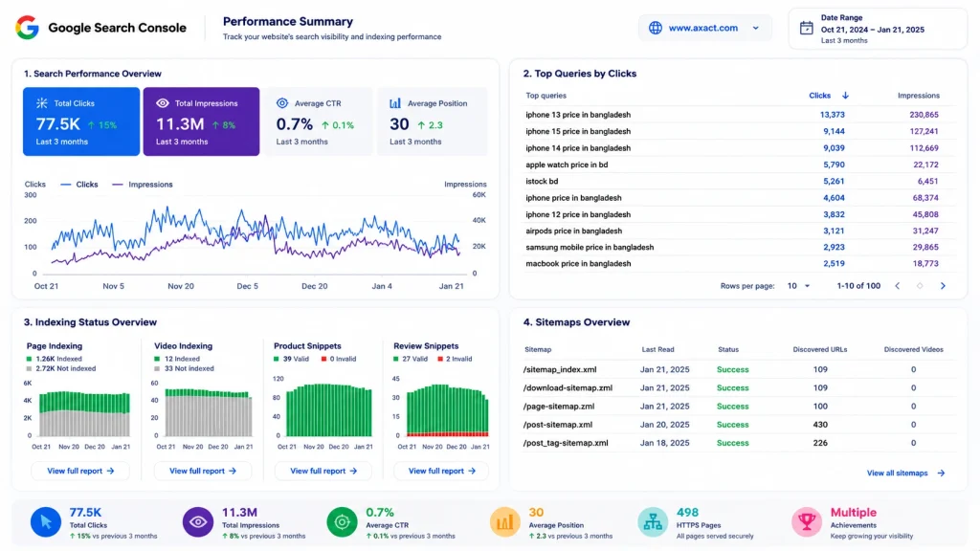Click the Last Read column header

tap(657, 350)
